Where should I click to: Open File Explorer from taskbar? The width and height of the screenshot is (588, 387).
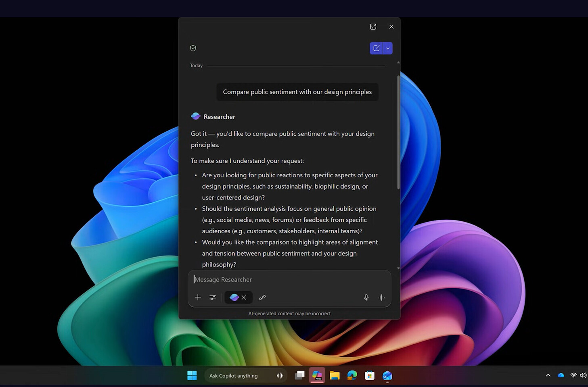335,375
